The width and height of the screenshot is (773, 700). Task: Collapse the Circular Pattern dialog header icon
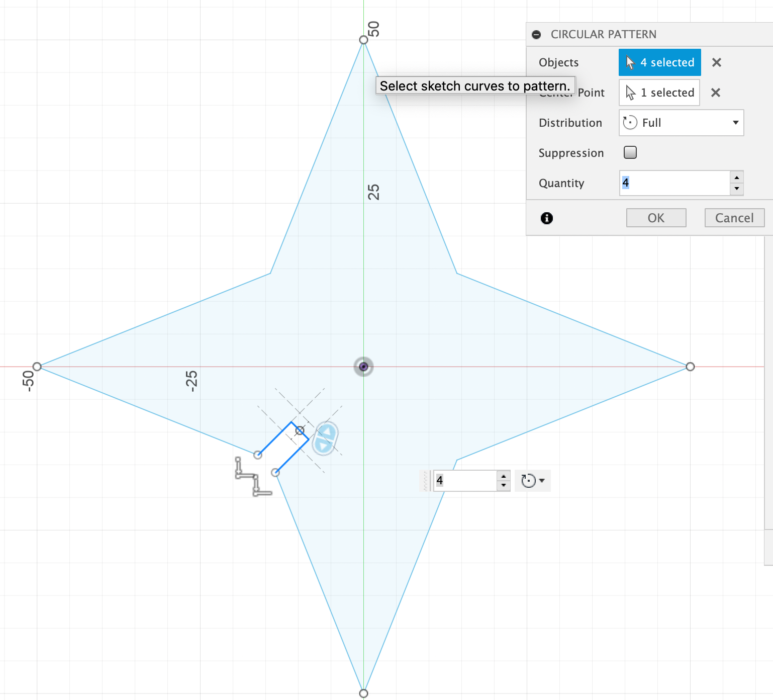536,35
